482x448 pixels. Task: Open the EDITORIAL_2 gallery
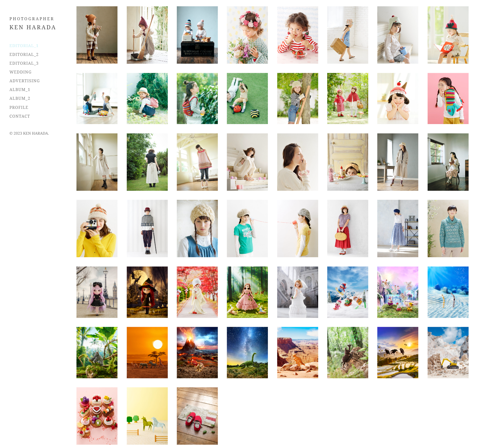24,54
